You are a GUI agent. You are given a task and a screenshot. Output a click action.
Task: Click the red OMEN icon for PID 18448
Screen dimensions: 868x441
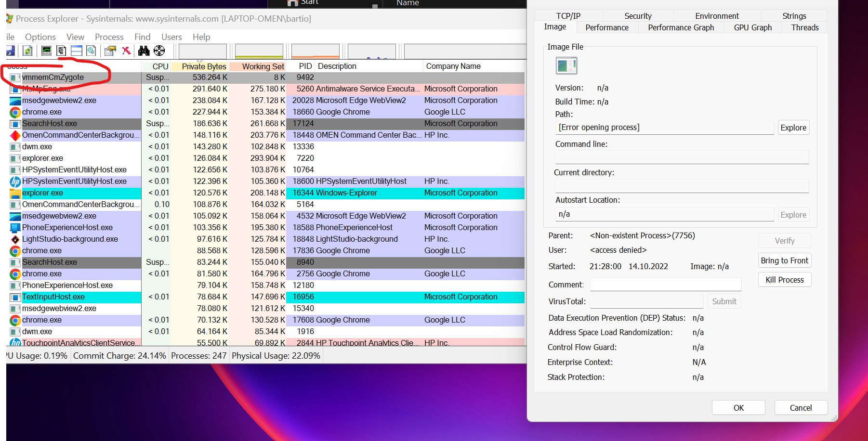pyautogui.click(x=15, y=135)
